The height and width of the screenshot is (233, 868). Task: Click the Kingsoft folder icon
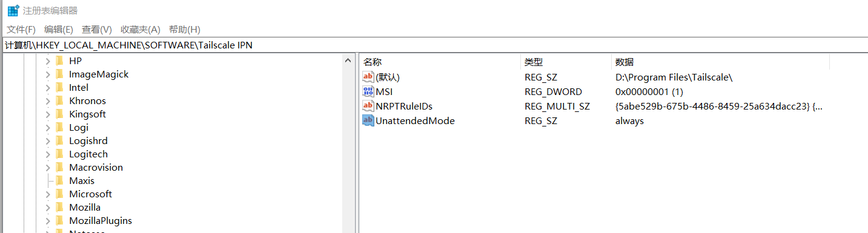59,114
